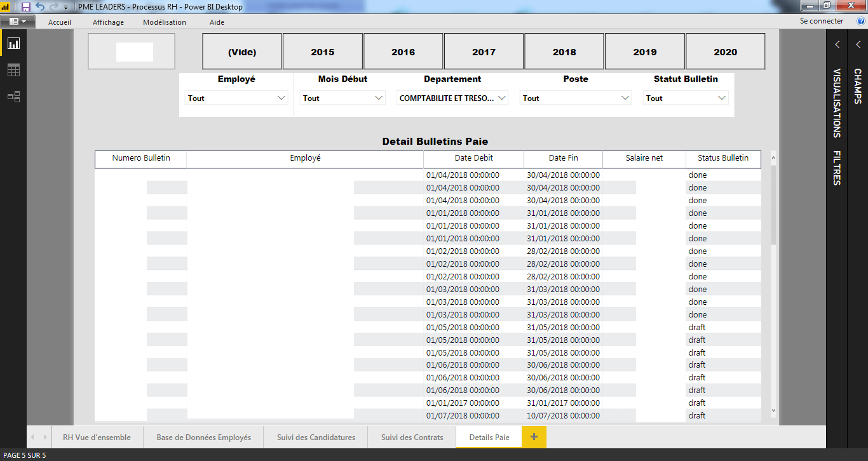Undo the last action

point(40,6)
